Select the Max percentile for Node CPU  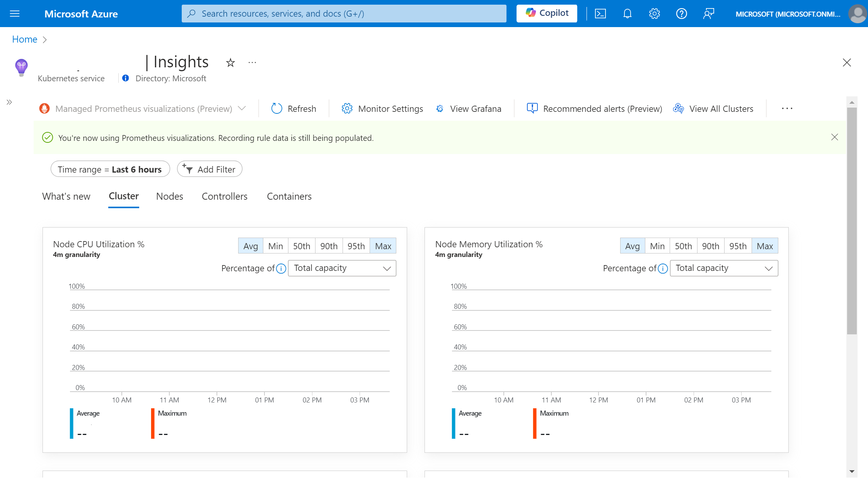[x=382, y=245]
